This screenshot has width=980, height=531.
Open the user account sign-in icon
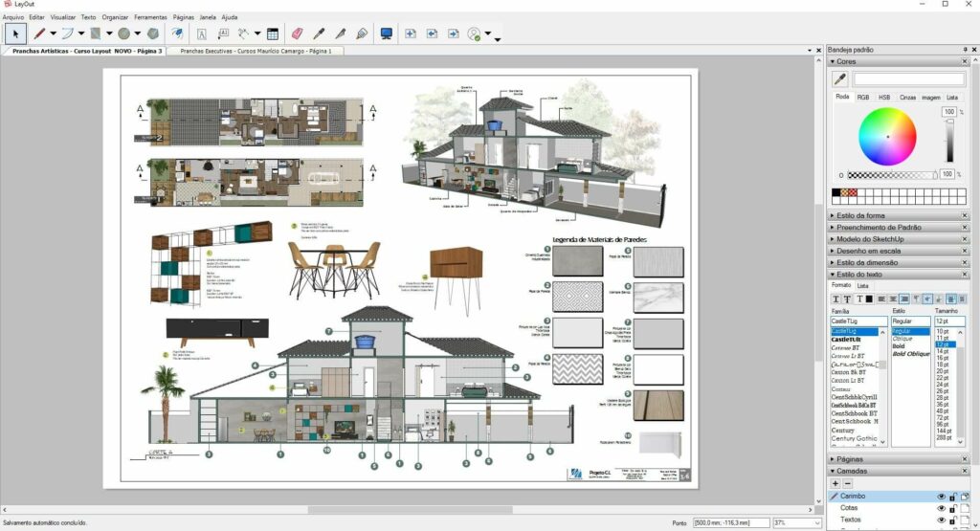click(475, 33)
